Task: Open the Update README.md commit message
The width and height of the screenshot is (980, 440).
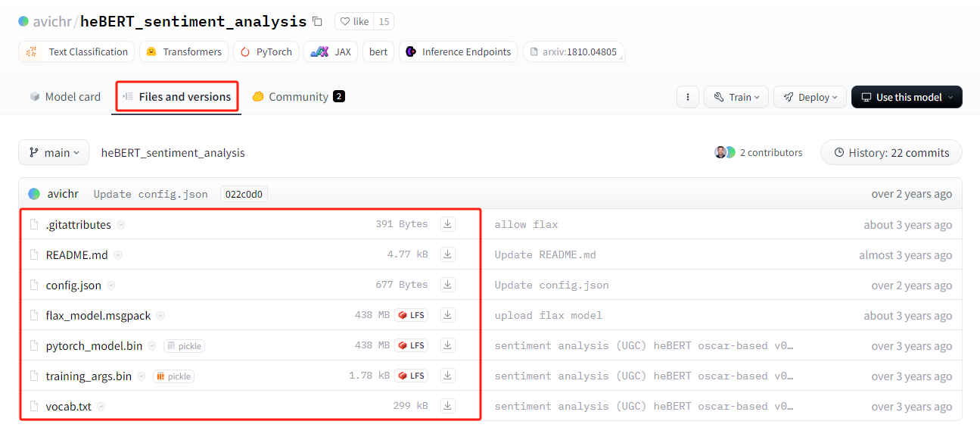Action: (545, 255)
